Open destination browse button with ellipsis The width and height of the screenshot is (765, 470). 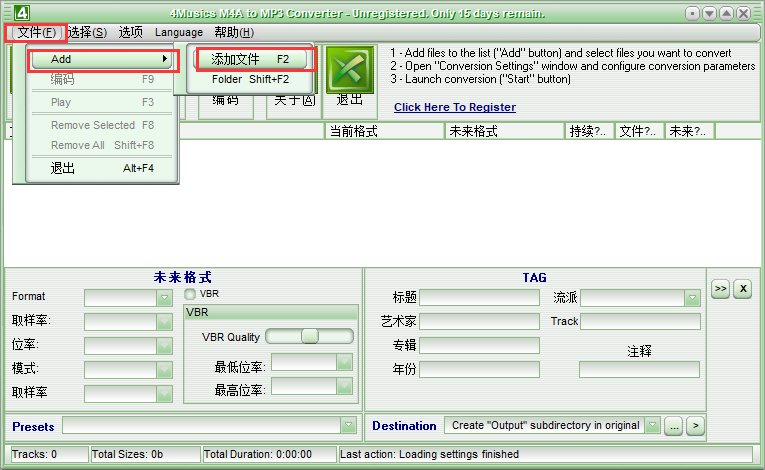click(x=674, y=426)
